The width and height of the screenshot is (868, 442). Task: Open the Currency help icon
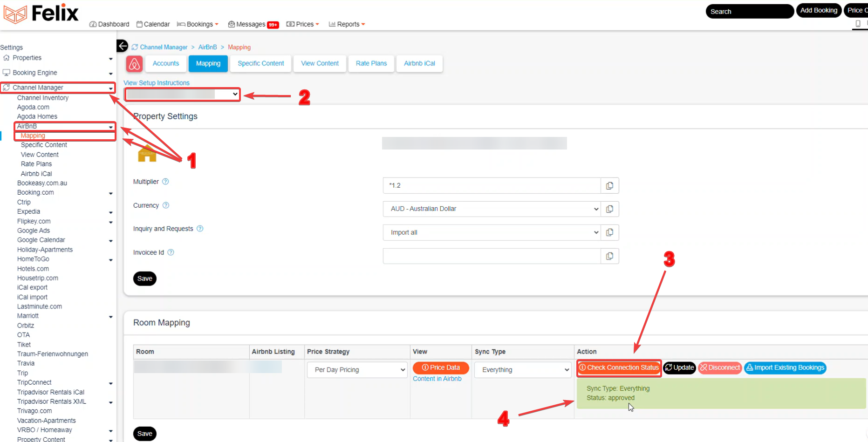click(x=166, y=205)
